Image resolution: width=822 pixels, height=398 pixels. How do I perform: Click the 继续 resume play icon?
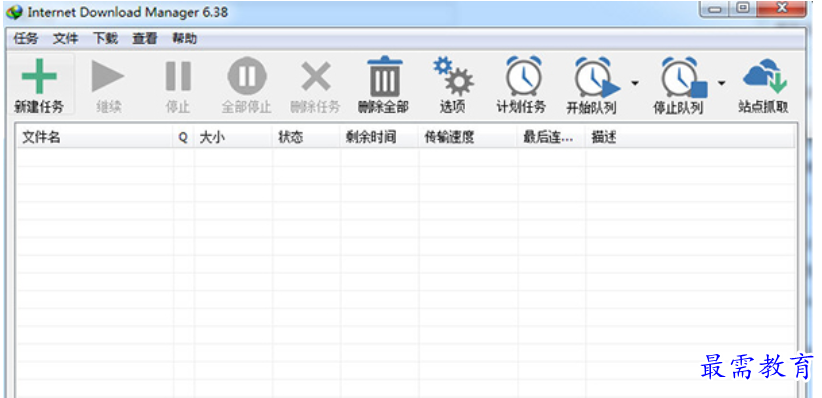(108, 77)
